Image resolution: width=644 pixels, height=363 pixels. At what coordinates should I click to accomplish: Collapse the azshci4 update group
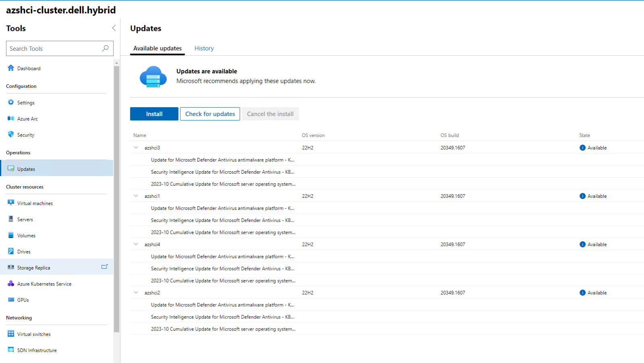point(136,244)
